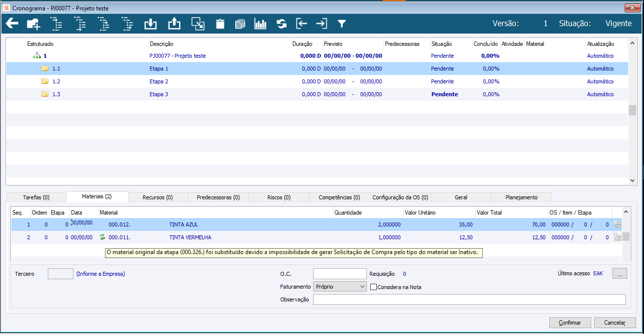Click the back arrow in toolbar
Viewport: 644px width, 334px height.
pos(12,24)
